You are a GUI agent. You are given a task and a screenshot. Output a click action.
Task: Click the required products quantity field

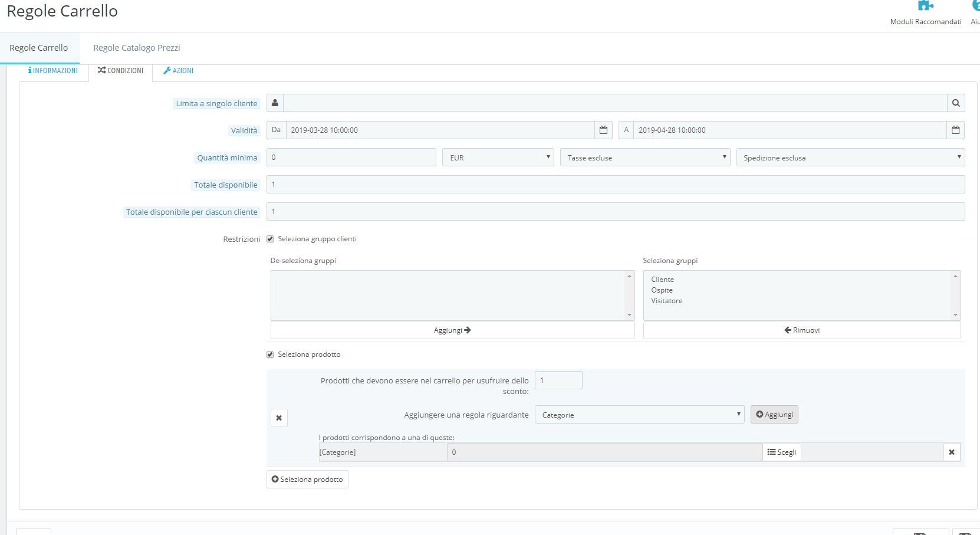click(x=558, y=380)
